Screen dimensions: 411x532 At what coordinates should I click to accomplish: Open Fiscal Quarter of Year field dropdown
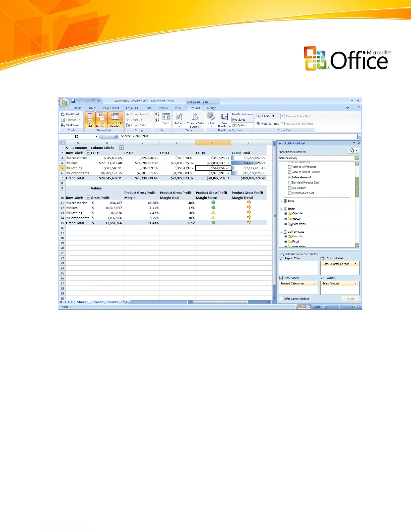click(356, 264)
